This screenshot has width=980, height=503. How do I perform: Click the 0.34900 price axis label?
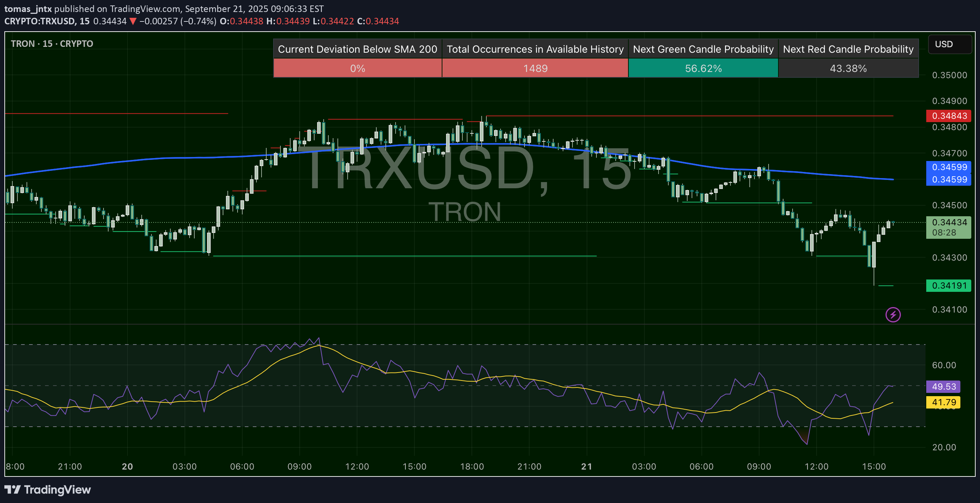point(949,101)
